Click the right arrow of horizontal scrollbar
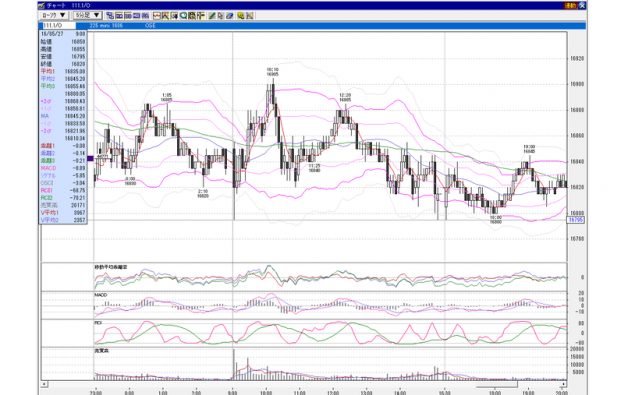Image resolution: width=624 pixels, height=395 pixels. tap(563, 384)
